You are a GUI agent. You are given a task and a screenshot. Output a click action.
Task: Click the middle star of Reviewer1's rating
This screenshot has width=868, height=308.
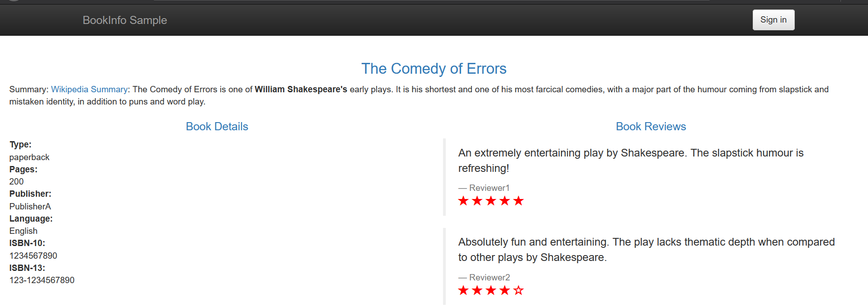pos(491,201)
